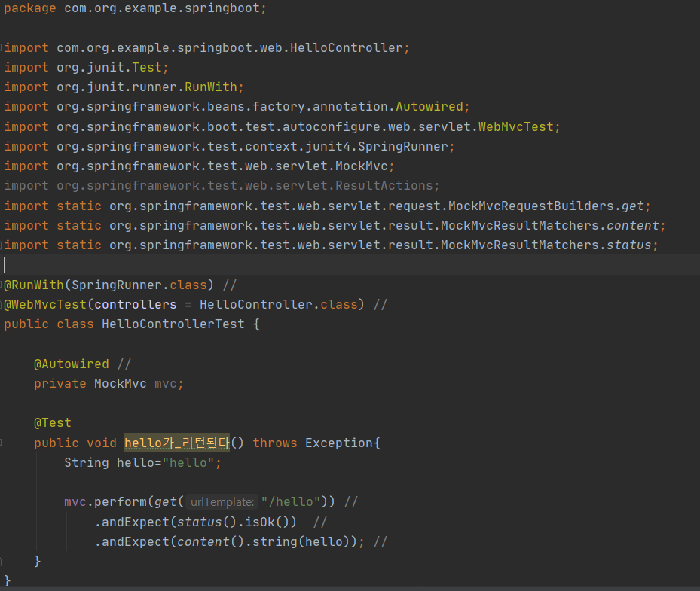Viewport: 700px width, 591px height.
Task: Click the MockMvc import statement
Action: tap(200, 166)
